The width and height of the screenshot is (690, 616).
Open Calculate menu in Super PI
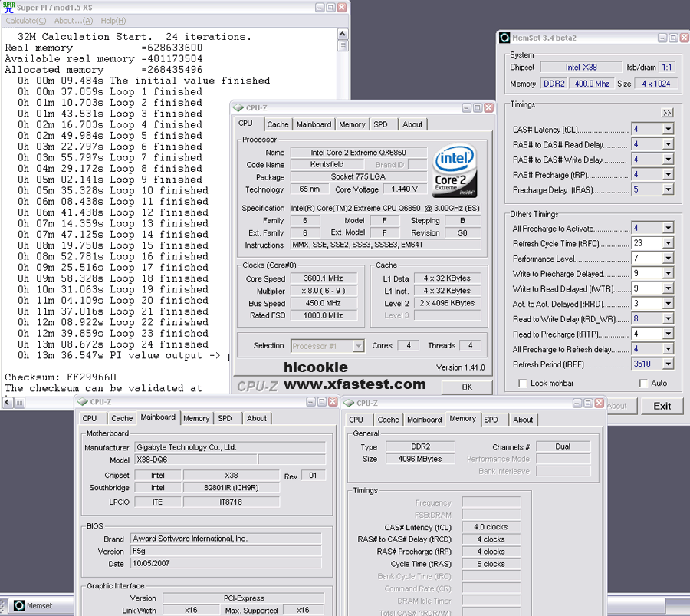[25, 21]
